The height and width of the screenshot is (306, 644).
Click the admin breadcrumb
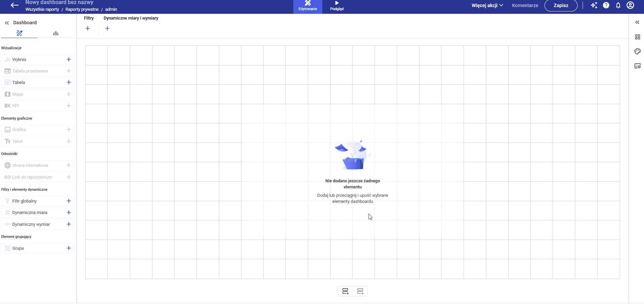[x=111, y=9]
